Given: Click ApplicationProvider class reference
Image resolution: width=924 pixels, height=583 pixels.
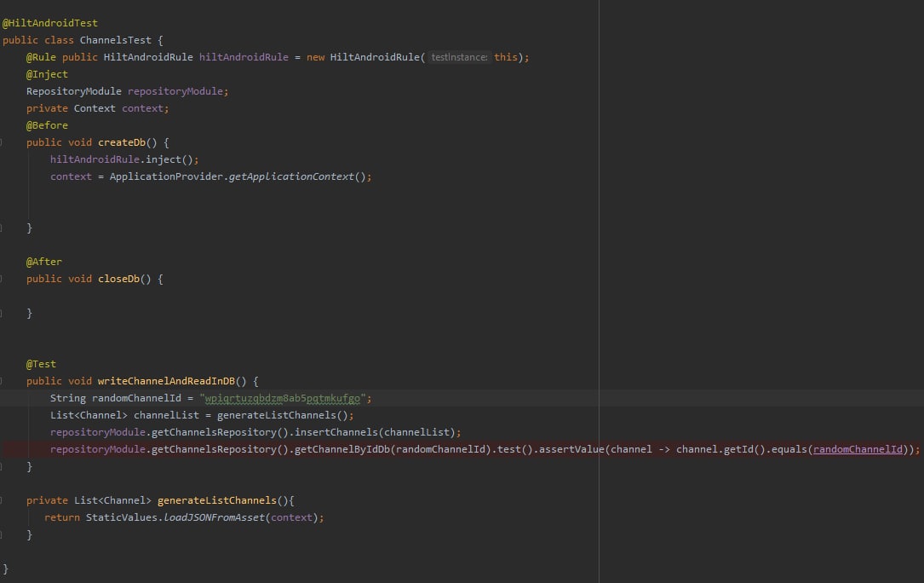Looking at the screenshot, I should point(166,177).
